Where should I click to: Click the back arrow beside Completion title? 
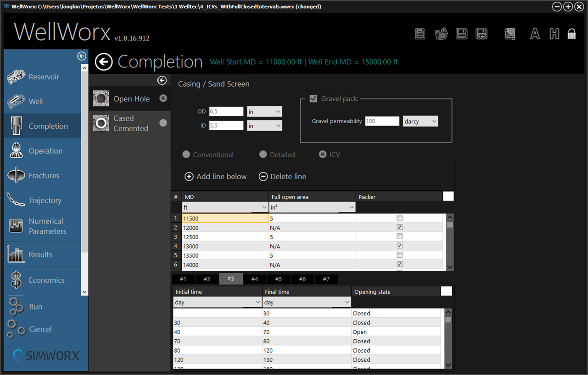coord(104,62)
